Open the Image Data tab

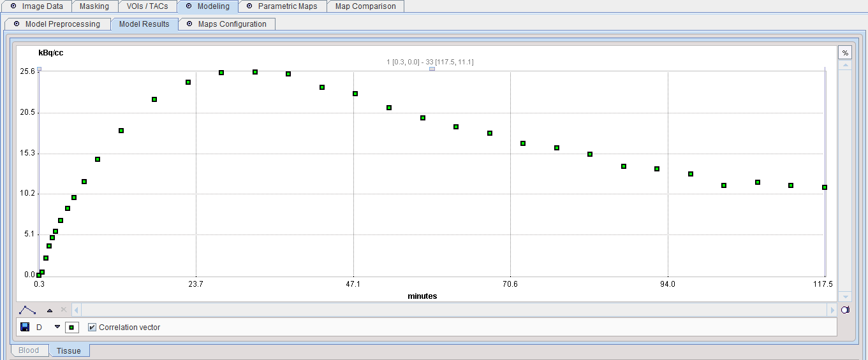click(36, 6)
